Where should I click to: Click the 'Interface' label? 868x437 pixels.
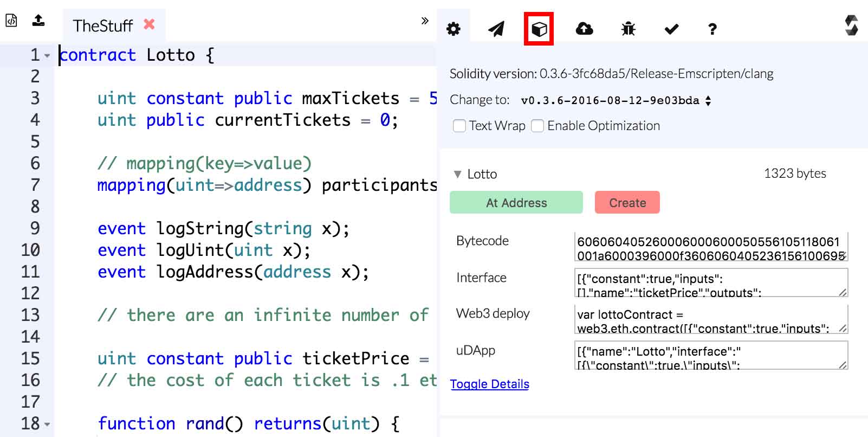pyautogui.click(x=481, y=278)
